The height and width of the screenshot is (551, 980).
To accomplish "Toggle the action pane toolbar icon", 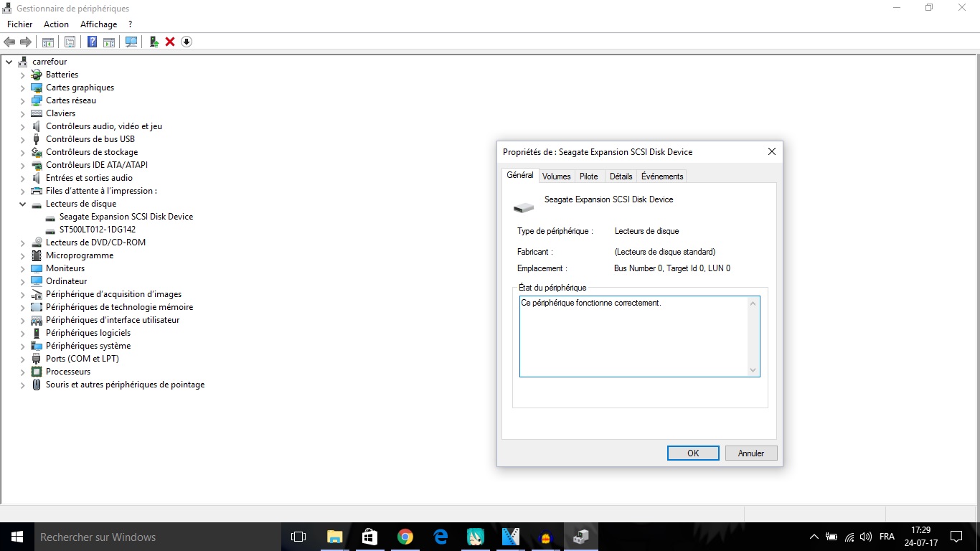I will [x=109, y=42].
